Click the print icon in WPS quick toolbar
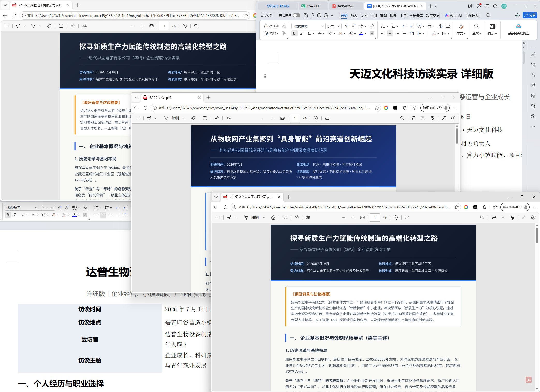The height and width of the screenshot is (392, 540). [319, 15]
